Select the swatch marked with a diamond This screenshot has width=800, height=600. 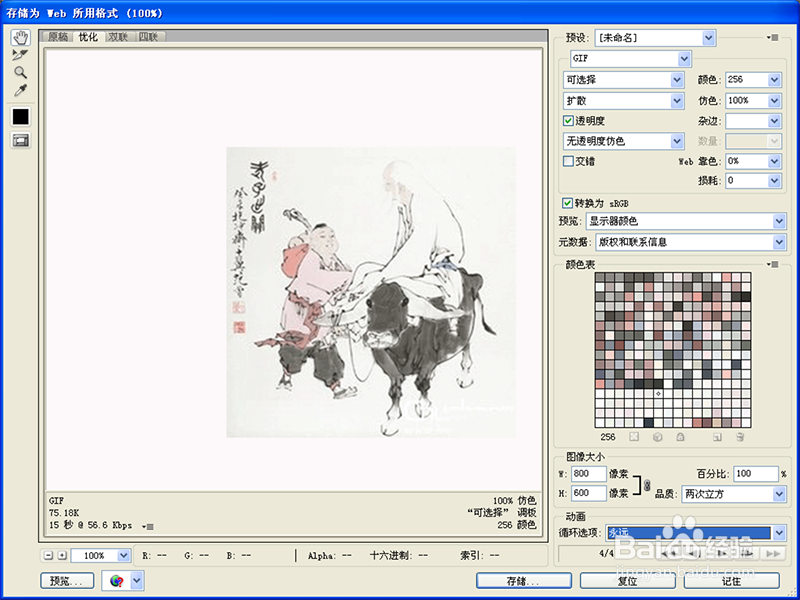tap(658, 393)
